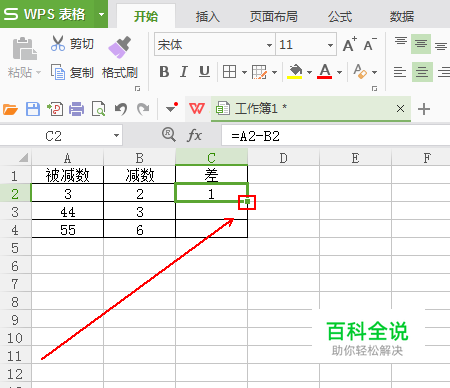Click the cell containing 6

[140, 230]
